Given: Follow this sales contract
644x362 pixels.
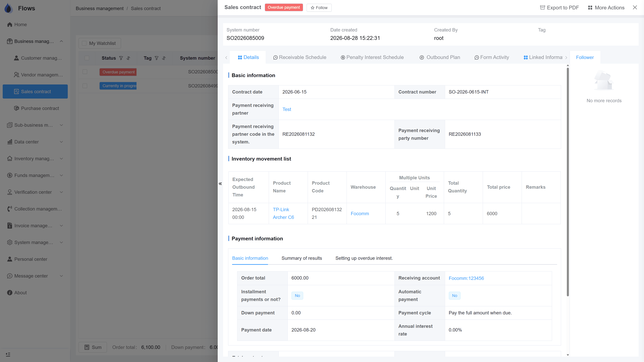Looking at the screenshot, I should click(319, 8).
